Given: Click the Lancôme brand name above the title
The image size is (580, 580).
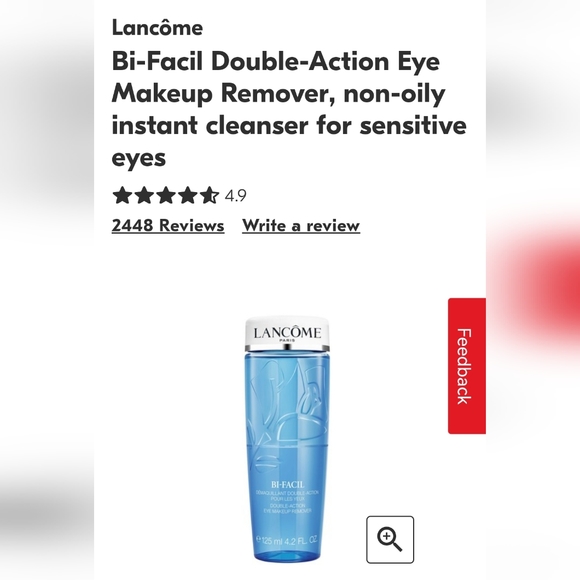Looking at the screenshot, I should coord(157,28).
